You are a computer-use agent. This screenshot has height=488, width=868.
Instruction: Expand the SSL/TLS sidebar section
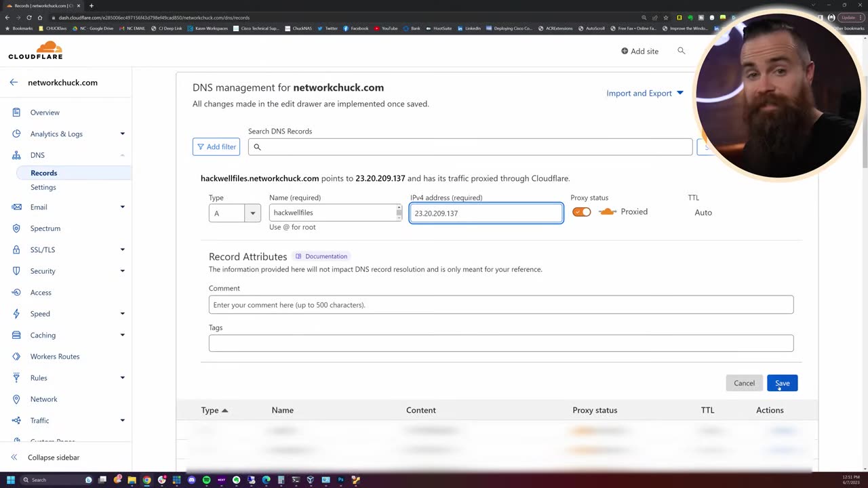(123, 250)
